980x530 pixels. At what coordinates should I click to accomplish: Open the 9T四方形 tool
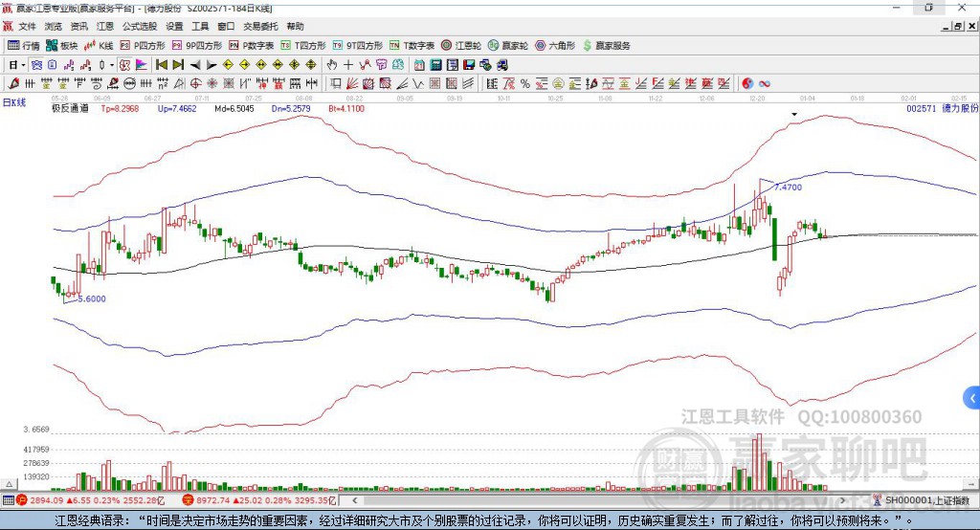(358, 46)
